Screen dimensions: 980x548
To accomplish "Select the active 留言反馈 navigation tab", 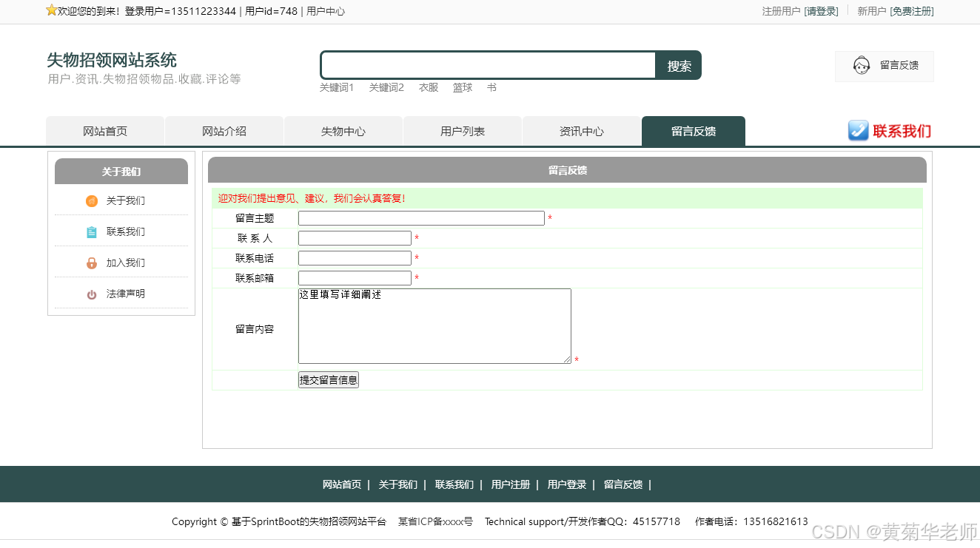I will coord(694,132).
